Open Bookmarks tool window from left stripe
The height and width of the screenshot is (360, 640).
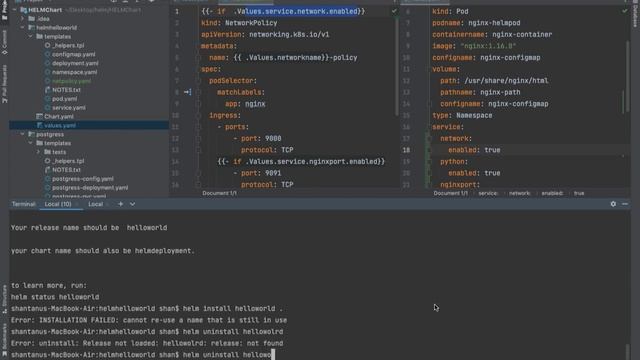4,339
